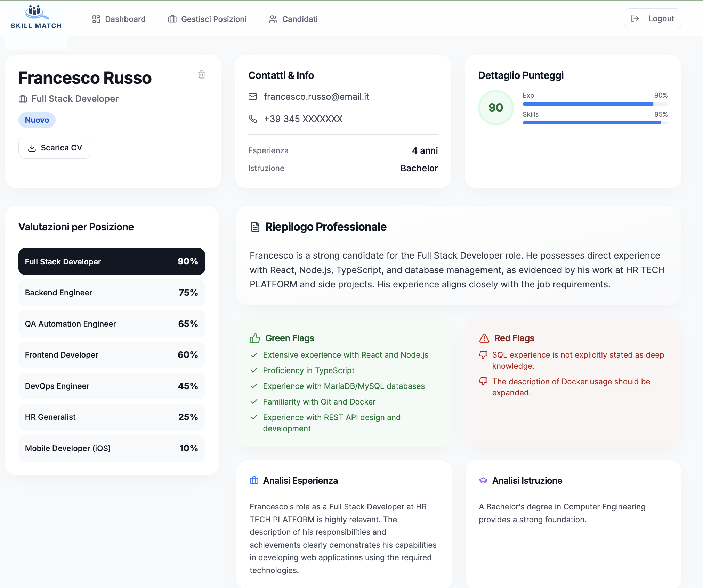703x588 pixels.
Task: Select the Frontend Developer 60% evaluation
Action: click(x=112, y=355)
